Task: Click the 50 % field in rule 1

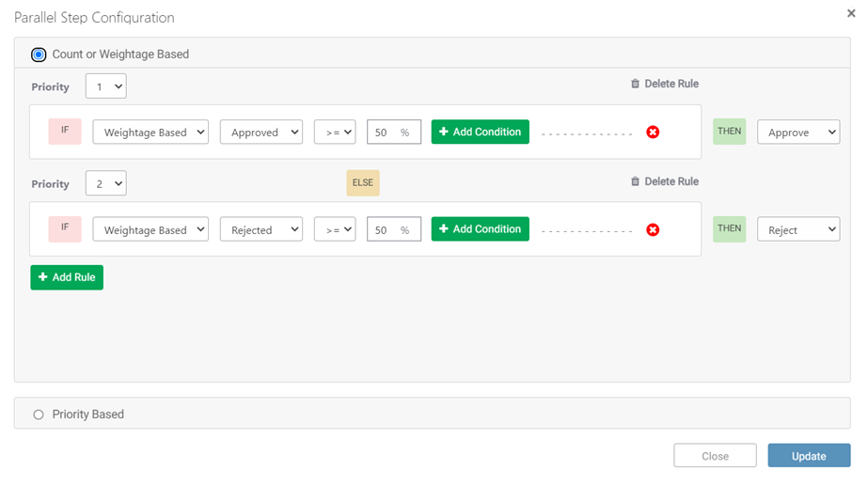Action: click(x=394, y=133)
